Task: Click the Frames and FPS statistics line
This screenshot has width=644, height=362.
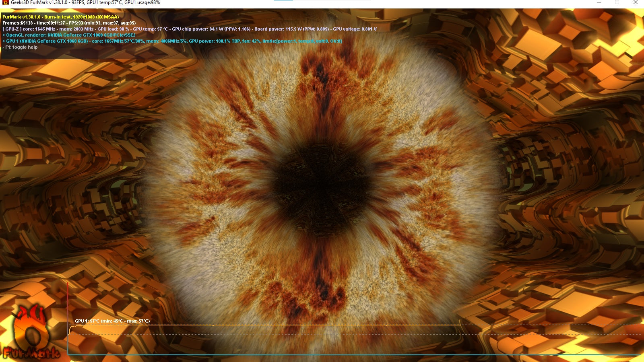Action: click(69, 23)
